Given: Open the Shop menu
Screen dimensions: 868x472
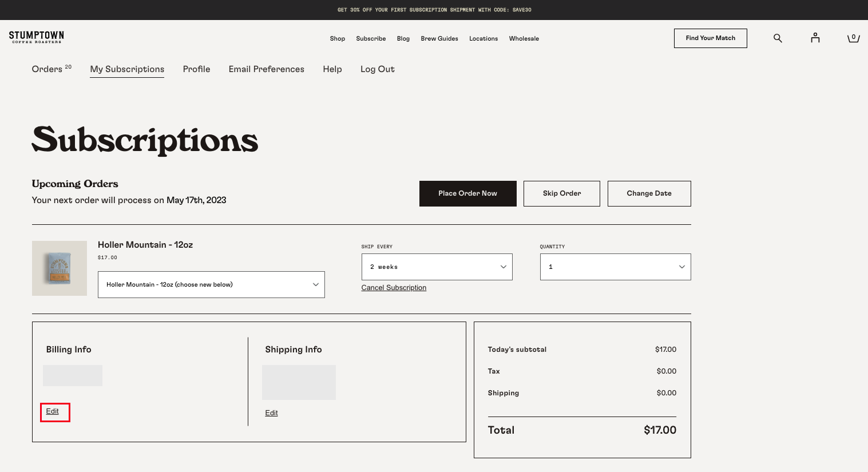Looking at the screenshot, I should (x=338, y=39).
